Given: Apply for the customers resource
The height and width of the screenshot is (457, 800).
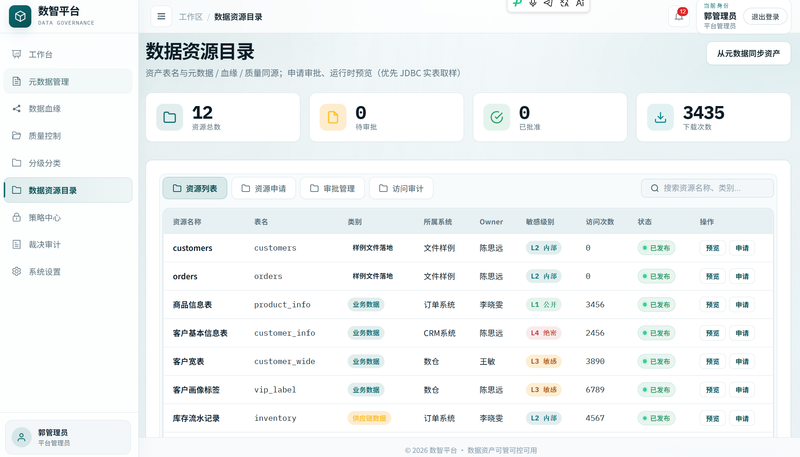Looking at the screenshot, I should click(742, 248).
